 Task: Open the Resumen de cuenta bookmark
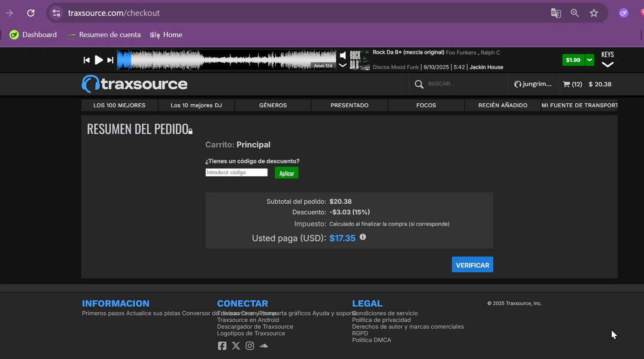103,35
